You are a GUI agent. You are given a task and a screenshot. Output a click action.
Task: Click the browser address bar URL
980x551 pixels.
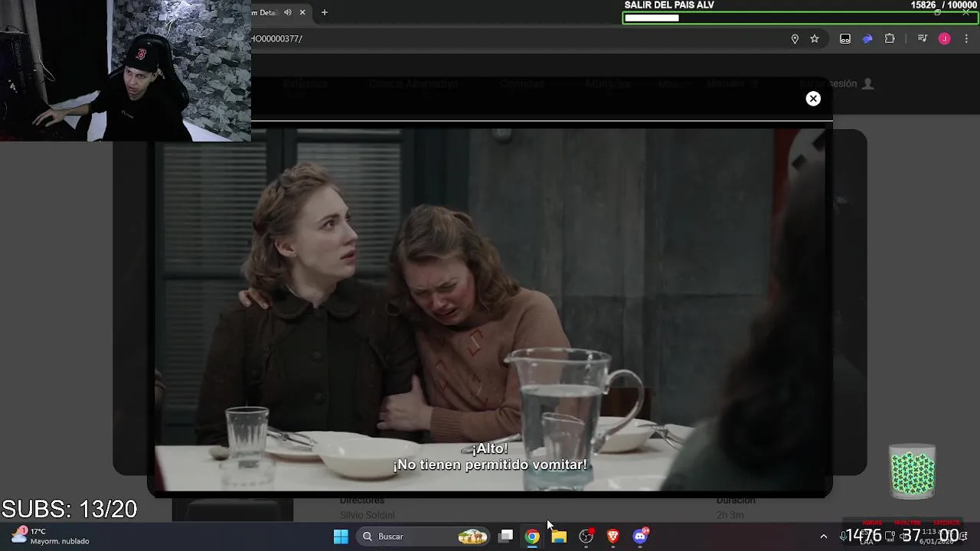(277, 39)
